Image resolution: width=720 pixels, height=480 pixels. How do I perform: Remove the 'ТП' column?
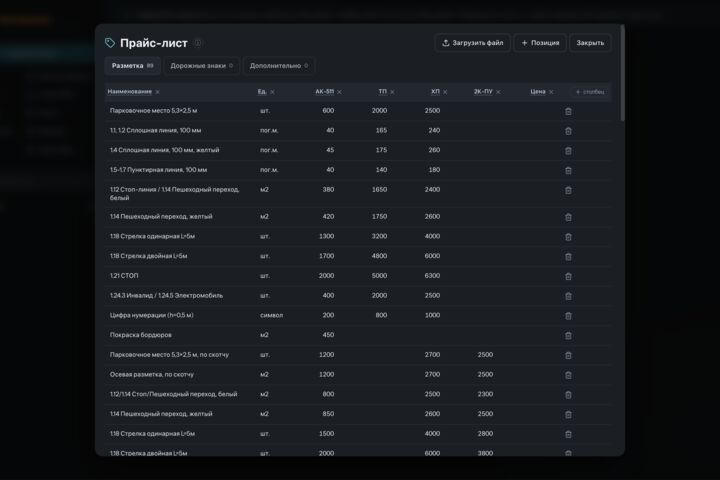pyautogui.click(x=392, y=92)
